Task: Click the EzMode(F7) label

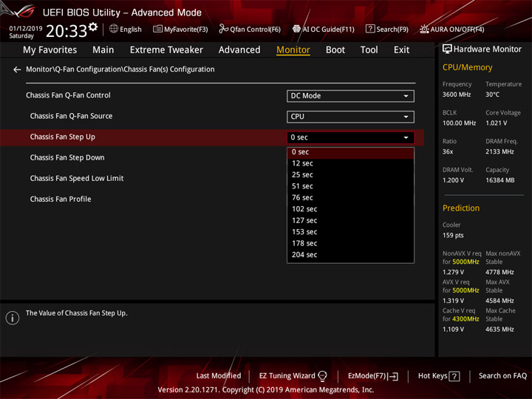Action: coord(367,376)
